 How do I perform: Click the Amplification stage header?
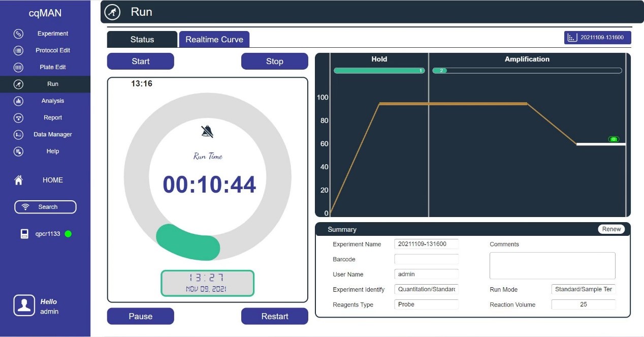point(527,59)
